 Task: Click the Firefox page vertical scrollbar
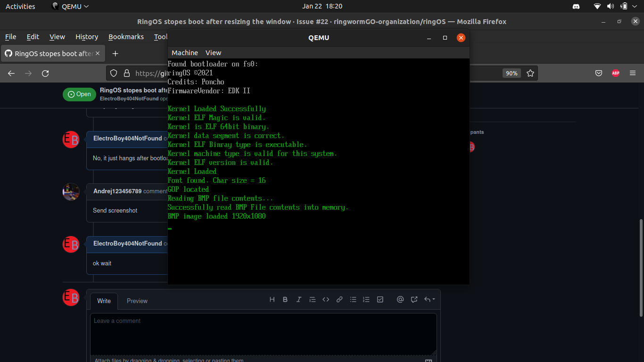click(x=640, y=268)
